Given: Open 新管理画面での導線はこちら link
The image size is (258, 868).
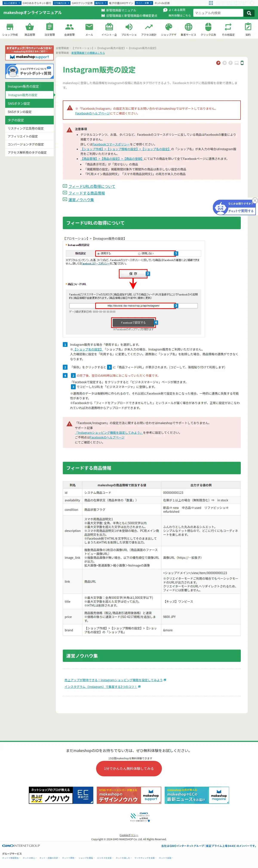Looking at the screenshot, I should [88, 53].
